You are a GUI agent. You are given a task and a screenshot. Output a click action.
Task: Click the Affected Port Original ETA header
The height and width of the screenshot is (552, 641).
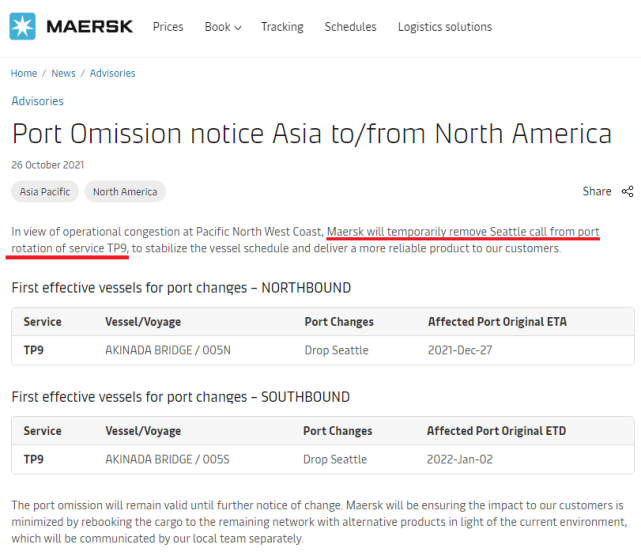pos(497,322)
